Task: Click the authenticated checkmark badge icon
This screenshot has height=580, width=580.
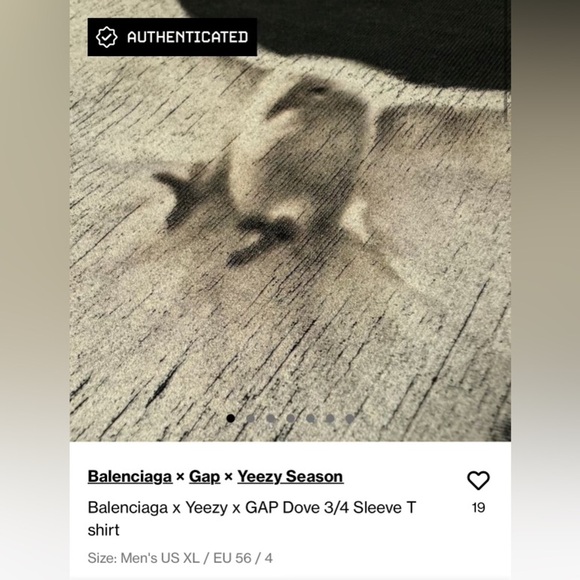Action: coord(107,37)
